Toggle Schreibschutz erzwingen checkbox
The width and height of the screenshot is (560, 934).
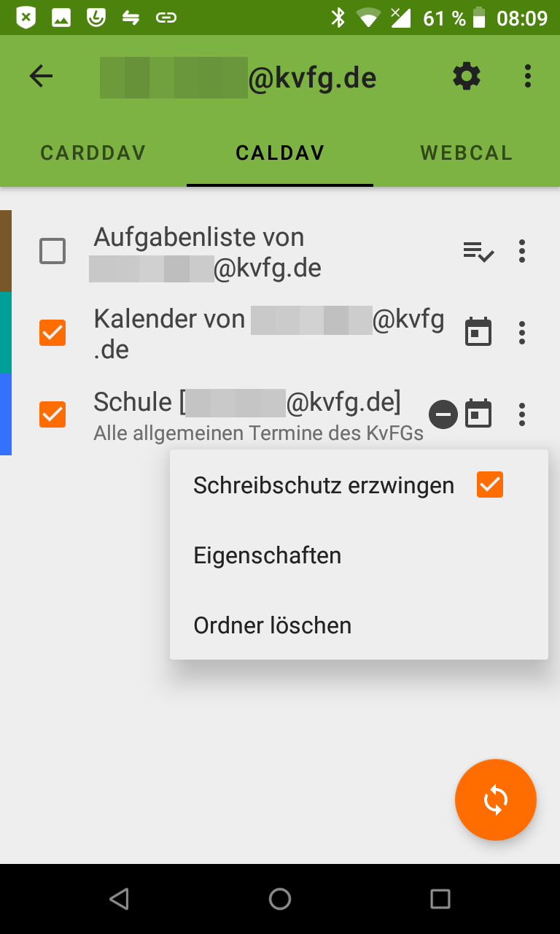coord(490,485)
